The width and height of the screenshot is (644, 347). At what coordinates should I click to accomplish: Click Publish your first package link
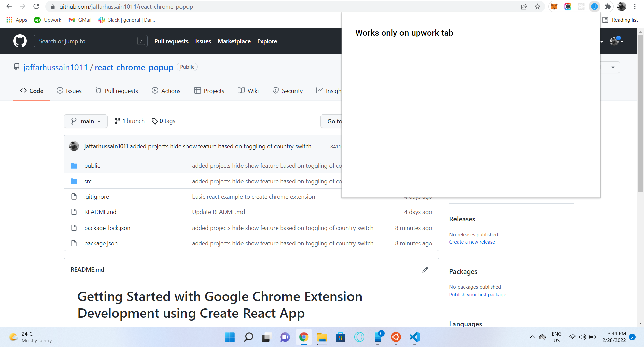click(x=478, y=294)
